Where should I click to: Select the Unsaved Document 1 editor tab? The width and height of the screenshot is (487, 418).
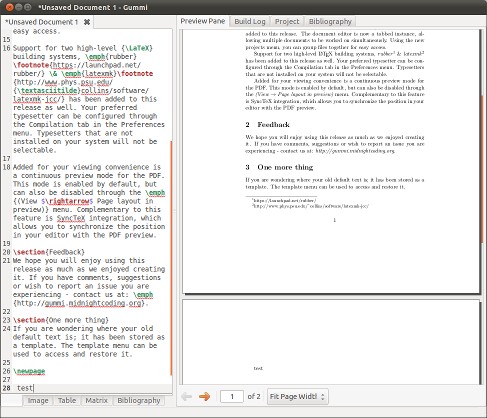click(x=41, y=22)
